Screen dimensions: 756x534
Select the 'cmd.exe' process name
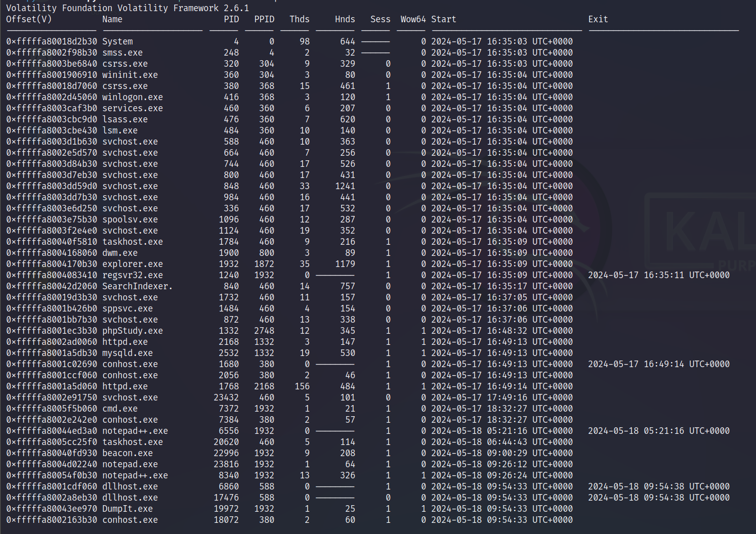pyautogui.click(x=120, y=409)
